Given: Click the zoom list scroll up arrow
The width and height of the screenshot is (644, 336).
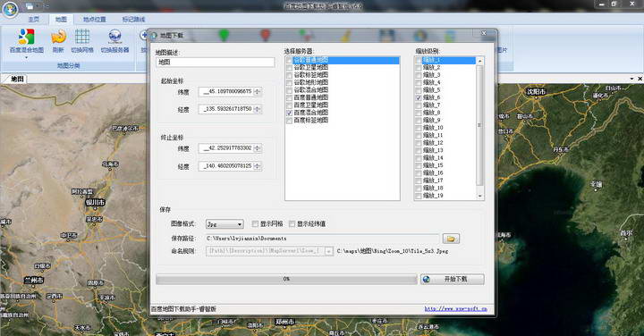Looking at the screenshot, I should click(479, 61).
